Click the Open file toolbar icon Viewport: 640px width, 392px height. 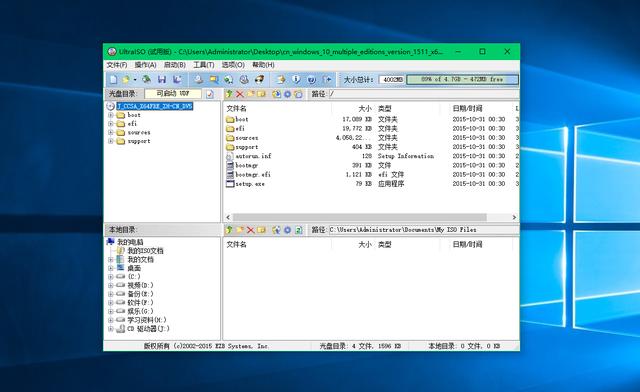[126, 79]
